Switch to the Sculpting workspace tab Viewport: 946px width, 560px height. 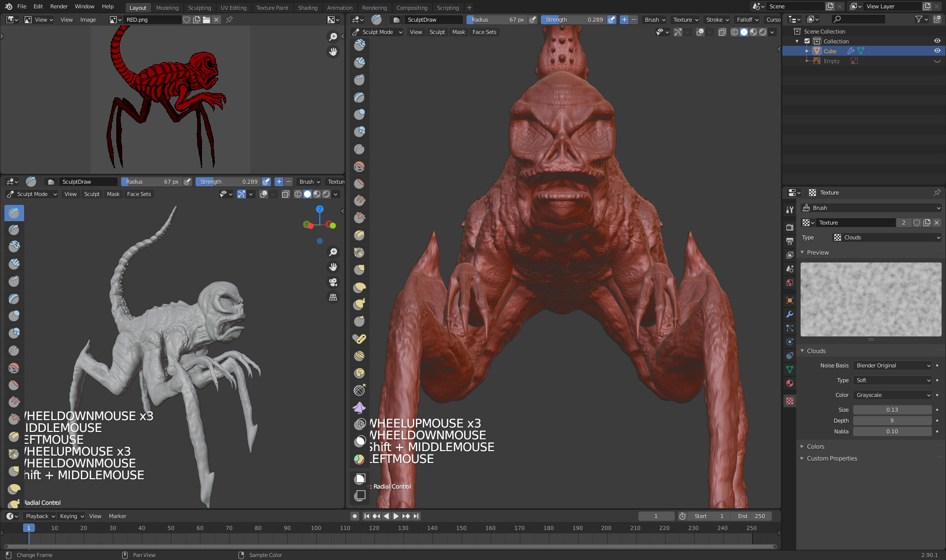200,7
